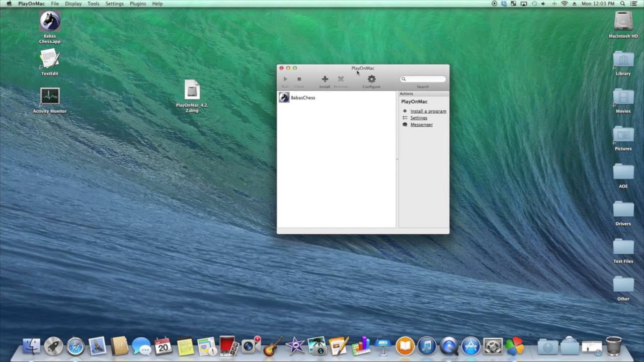Open Messages bubble in the Dock
The width and height of the screenshot is (644, 362).
tap(141, 346)
